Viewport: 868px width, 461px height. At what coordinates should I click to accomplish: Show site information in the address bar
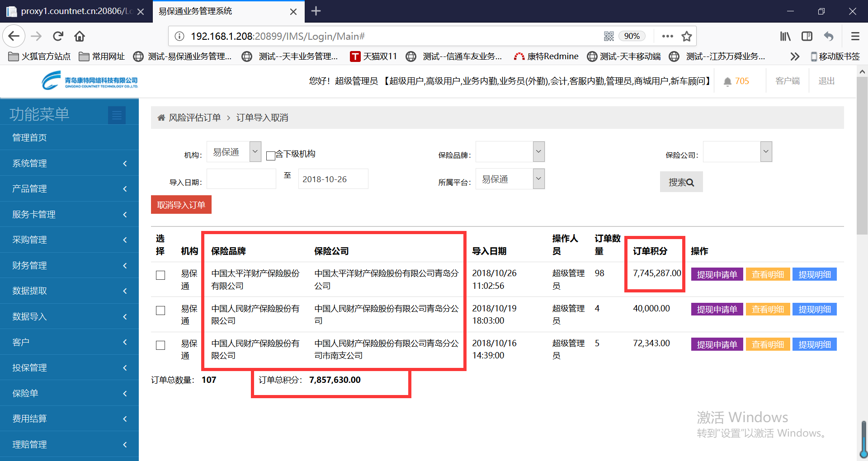179,36
